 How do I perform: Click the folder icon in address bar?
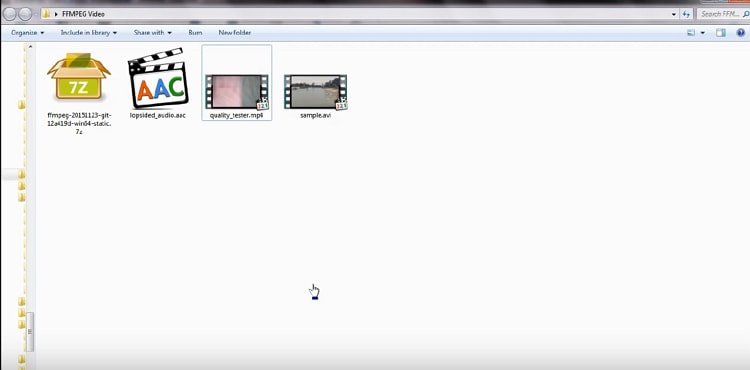click(46, 14)
